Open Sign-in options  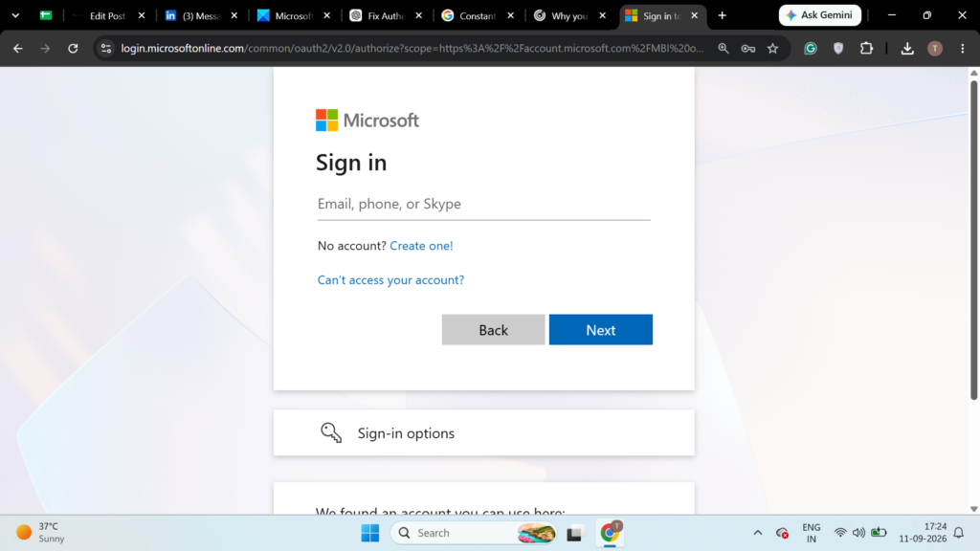pos(483,432)
